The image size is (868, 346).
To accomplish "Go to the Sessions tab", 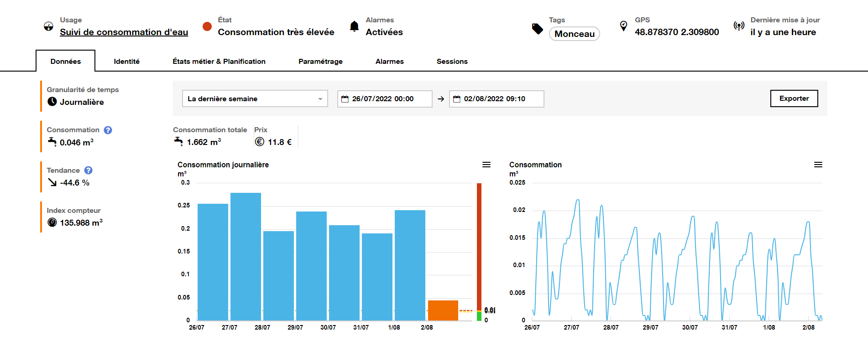I will tap(452, 62).
